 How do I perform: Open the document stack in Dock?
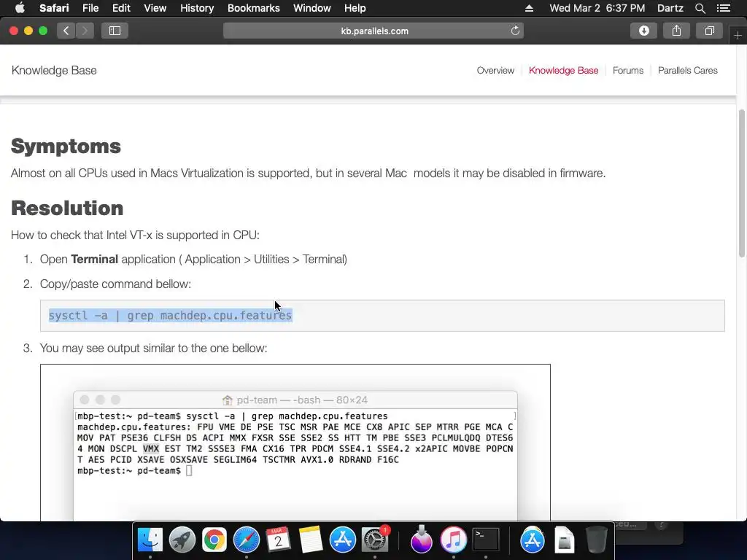pyautogui.click(x=564, y=540)
